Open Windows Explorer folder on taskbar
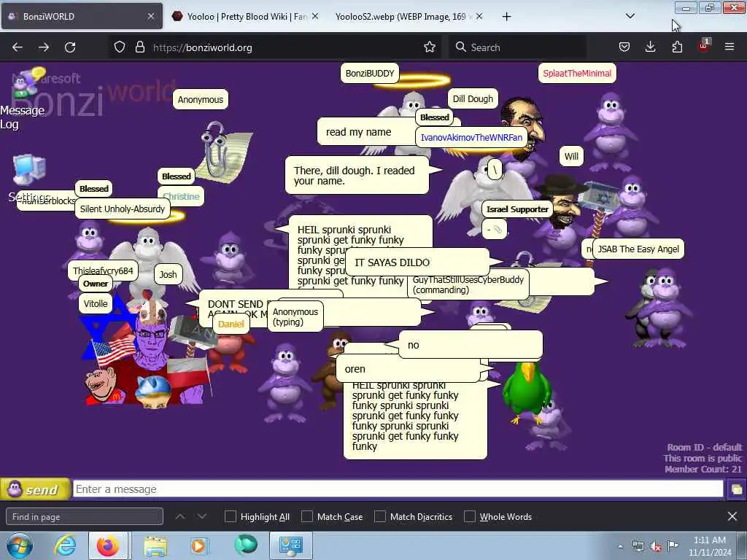The image size is (747, 560). pos(155,545)
